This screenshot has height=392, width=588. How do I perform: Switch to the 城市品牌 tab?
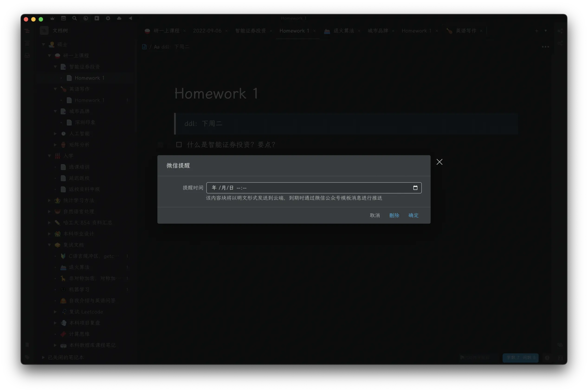coord(378,31)
